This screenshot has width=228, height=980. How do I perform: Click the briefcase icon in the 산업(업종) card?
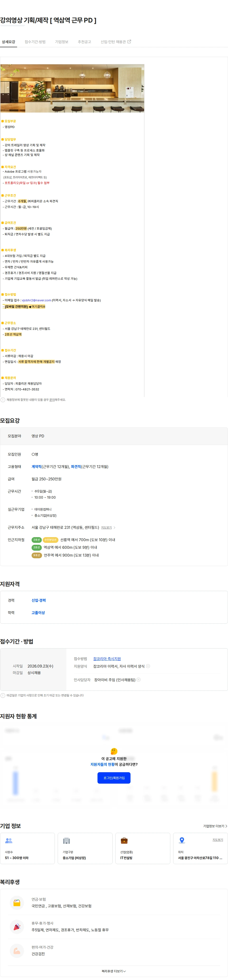(124, 840)
